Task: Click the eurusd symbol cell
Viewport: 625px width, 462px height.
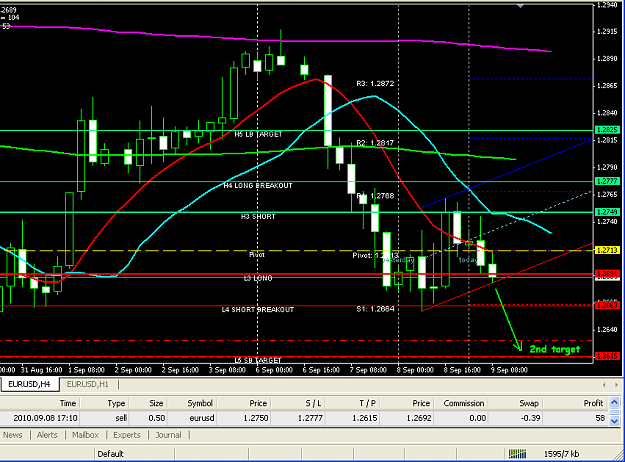Action: pyautogui.click(x=202, y=418)
